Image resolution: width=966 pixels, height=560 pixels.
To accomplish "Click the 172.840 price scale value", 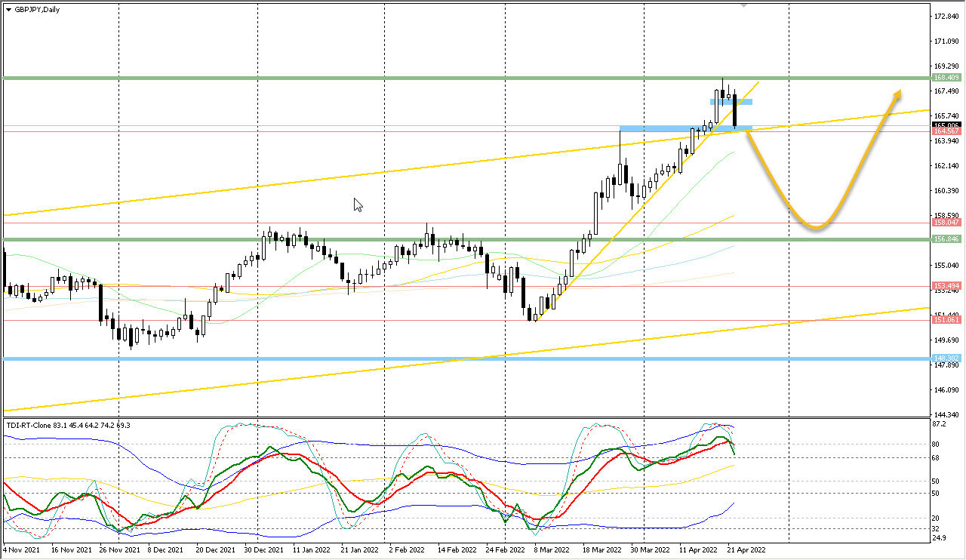I will click(946, 17).
